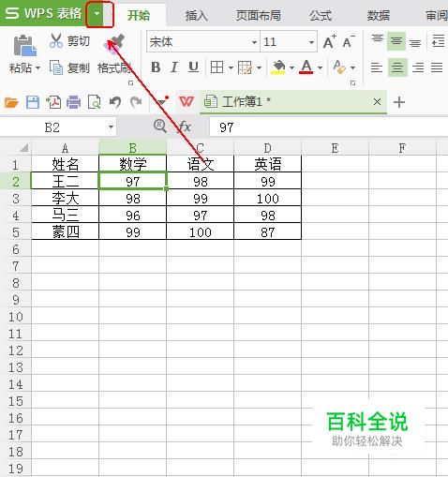Click the select-all corner triangle
Image resolution: width=448 pixels, height=477 pixels.
pyautogui.click(x=23, y=147)
